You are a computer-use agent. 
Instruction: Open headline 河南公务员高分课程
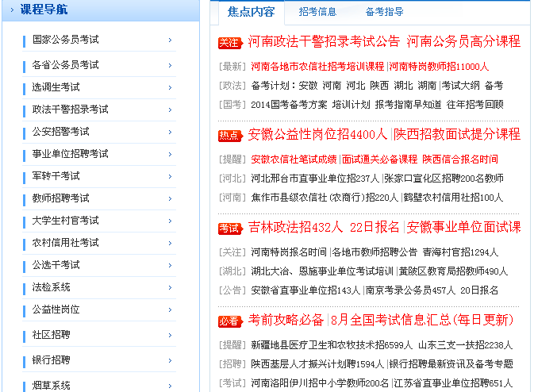(x=463, y=41)
